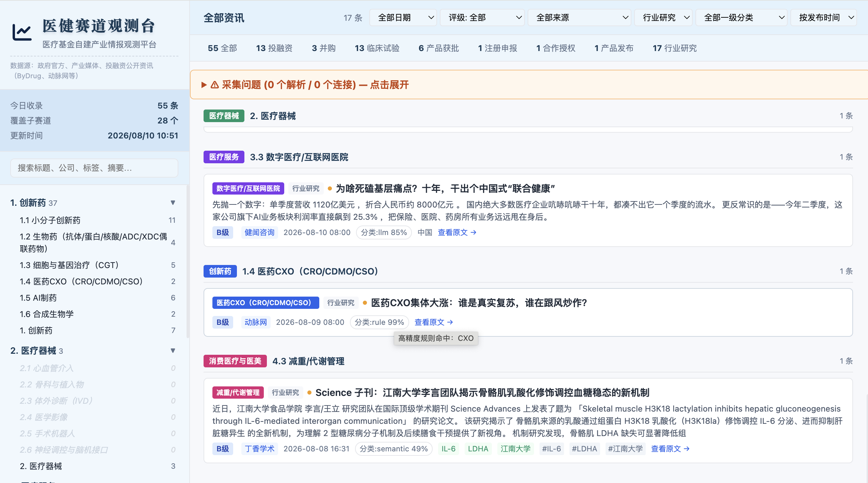Select 1.3 细胞与基因治疗（CGT）
This screenshot has width=868, height=483.
[x=98, y=265]
